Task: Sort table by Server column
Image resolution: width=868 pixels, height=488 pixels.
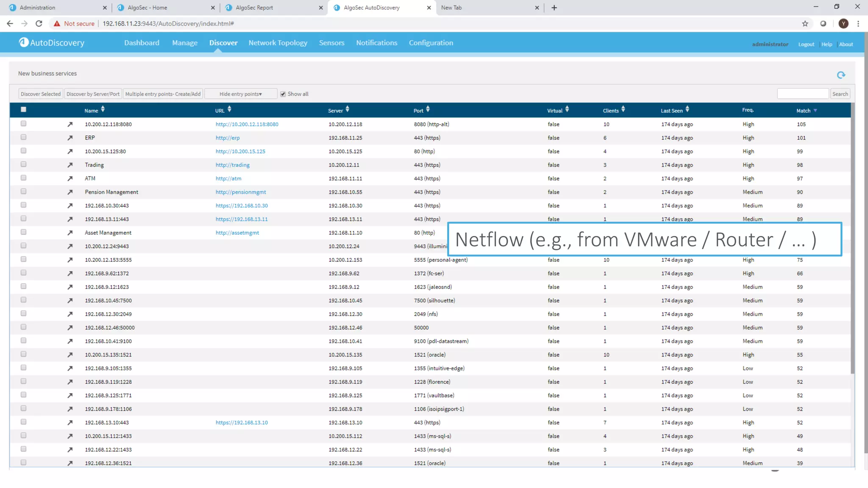Action: tap(339, 110)
